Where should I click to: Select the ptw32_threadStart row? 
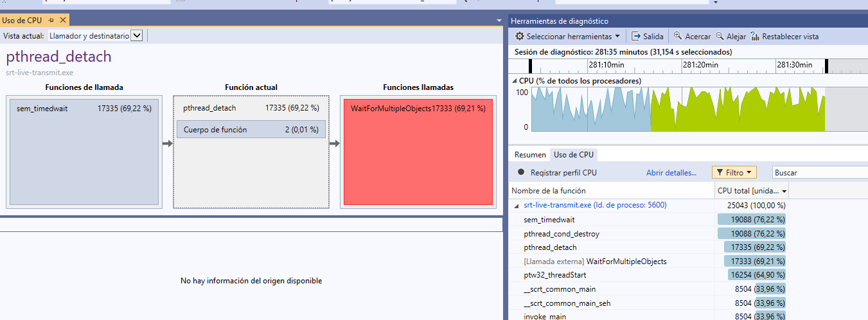pyautogui.click(x=649, y=275)
